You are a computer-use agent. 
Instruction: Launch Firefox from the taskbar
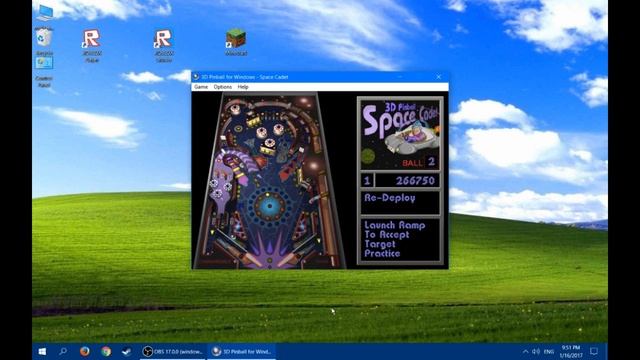click(84, 351)
